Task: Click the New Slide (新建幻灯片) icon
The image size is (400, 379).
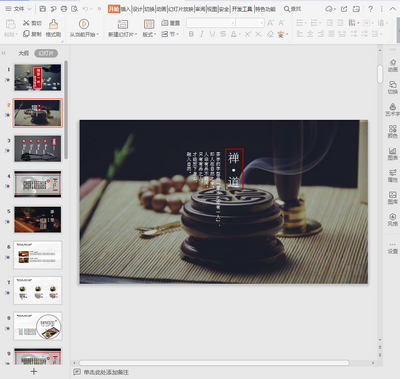Action: [123, 24]
